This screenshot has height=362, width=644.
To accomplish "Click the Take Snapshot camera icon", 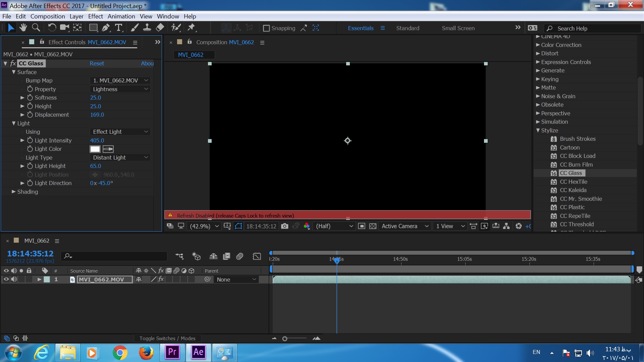I will coord(284,226).
